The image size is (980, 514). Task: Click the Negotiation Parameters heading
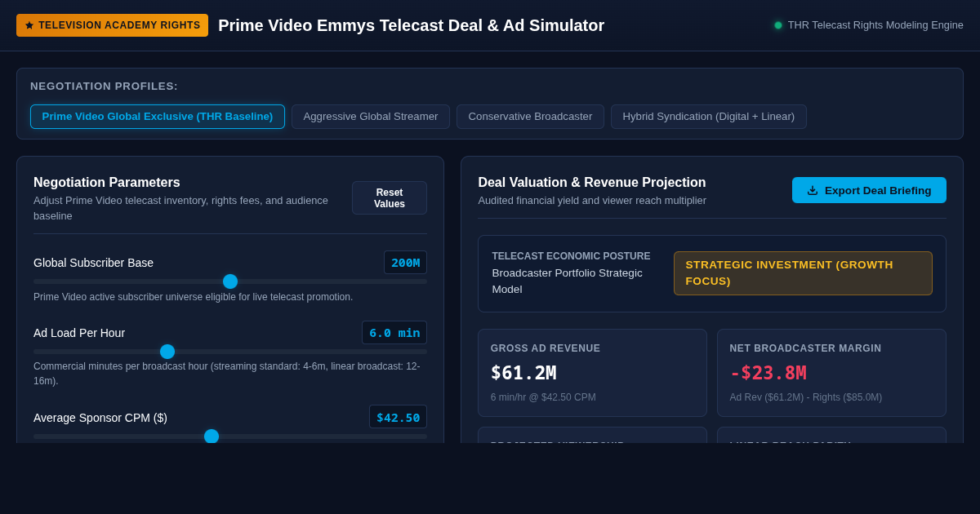[107, 183]
